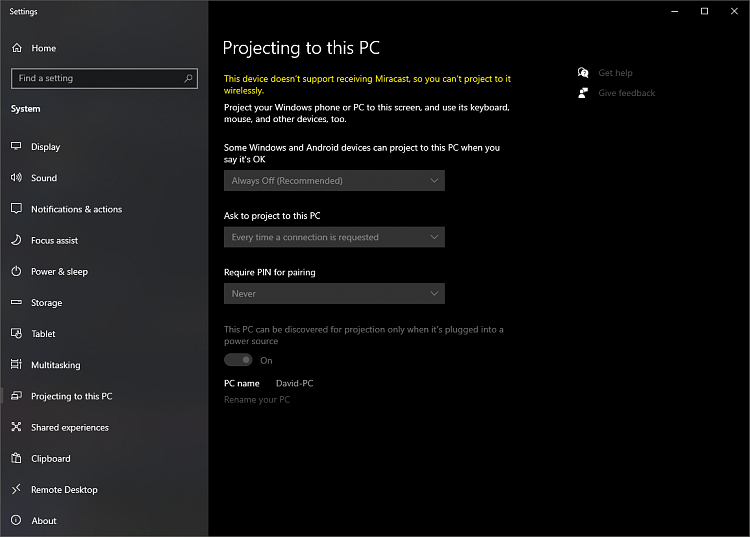Open the Always Off (Recommended) dropdown
The width and height of the screenshot is (750, 537).
coord(334,181)
